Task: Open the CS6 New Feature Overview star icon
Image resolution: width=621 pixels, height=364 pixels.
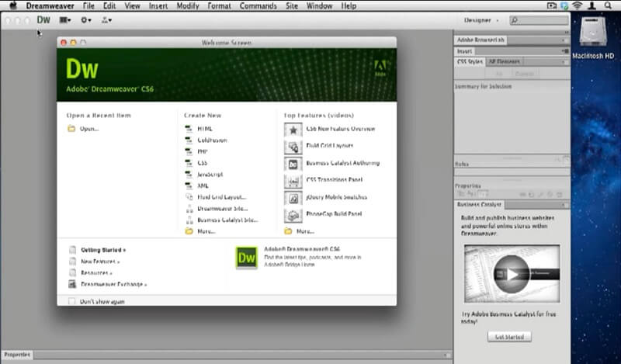Action: (x=293, y=130)
